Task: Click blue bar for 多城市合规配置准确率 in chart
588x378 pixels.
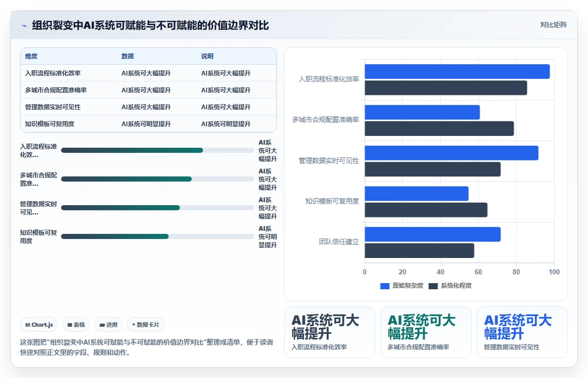Action: tap(422, 112)
